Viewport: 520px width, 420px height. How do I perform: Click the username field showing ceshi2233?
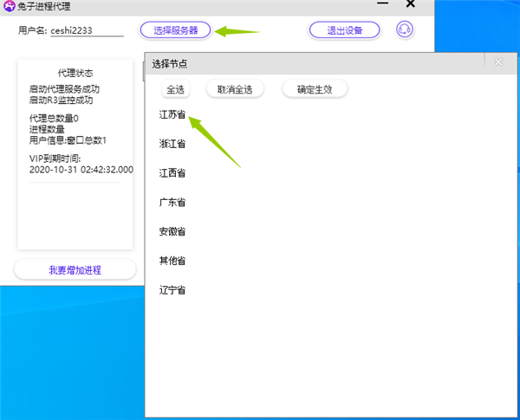pyautogui.click(x=84, y=31)
